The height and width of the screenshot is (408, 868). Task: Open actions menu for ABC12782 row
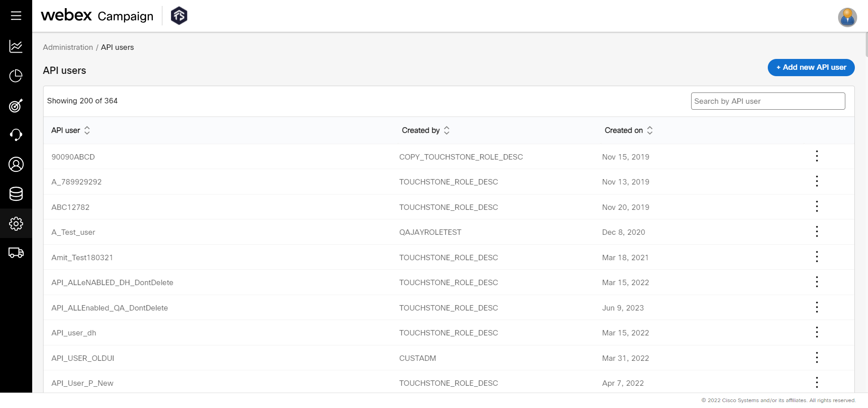tap(817, 207)
